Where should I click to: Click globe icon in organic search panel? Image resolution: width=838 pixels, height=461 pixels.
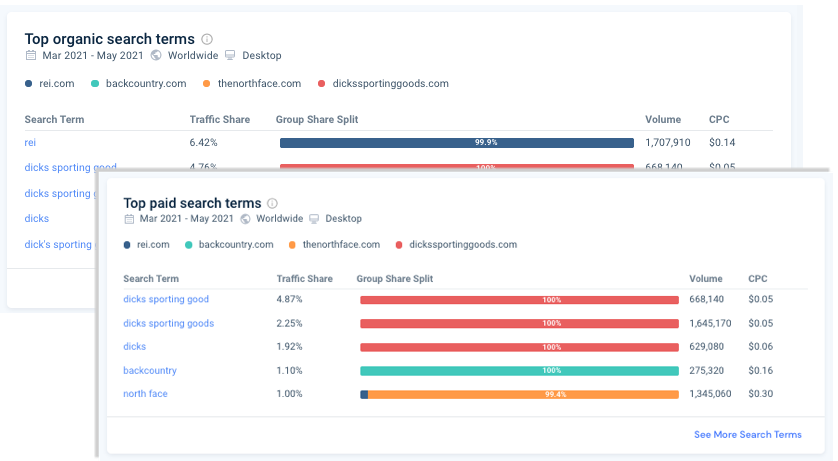click(x=156, y=55)
